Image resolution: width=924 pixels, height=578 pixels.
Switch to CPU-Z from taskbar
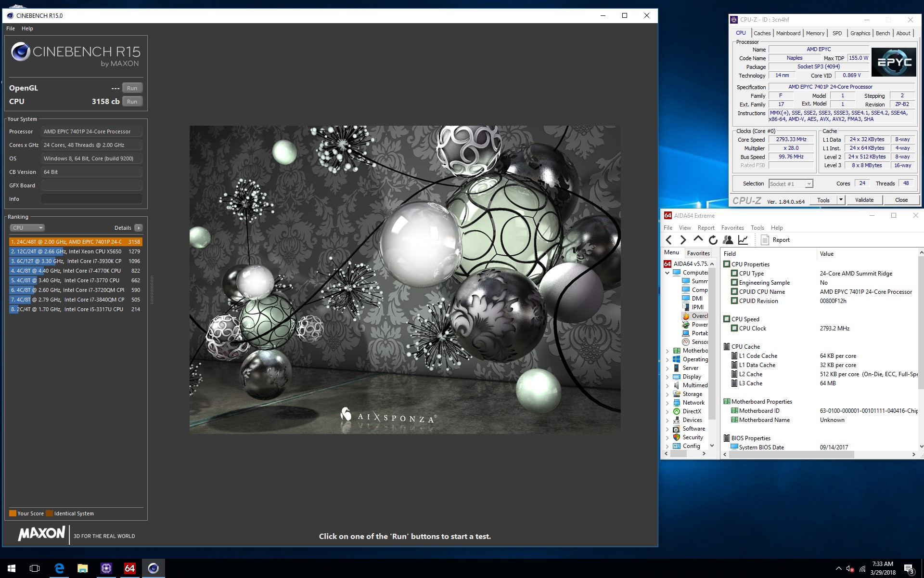106,568
